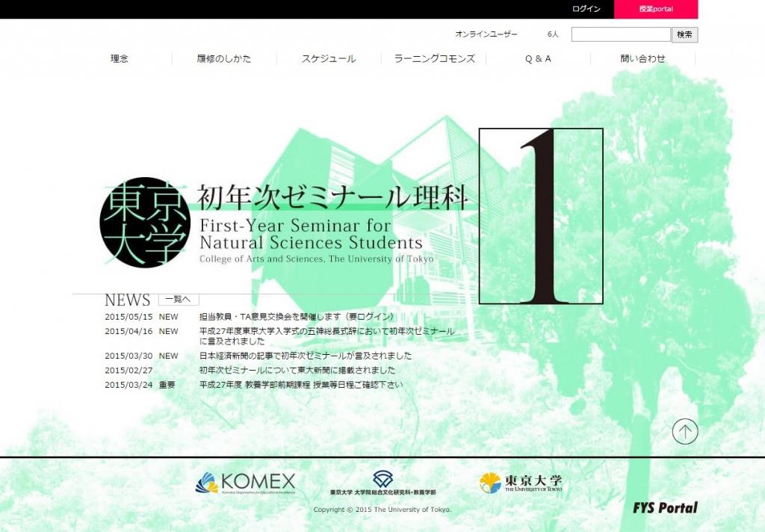Select スケジュール in the navigation
Screen dimensions: 765x532
coord(329,59)
